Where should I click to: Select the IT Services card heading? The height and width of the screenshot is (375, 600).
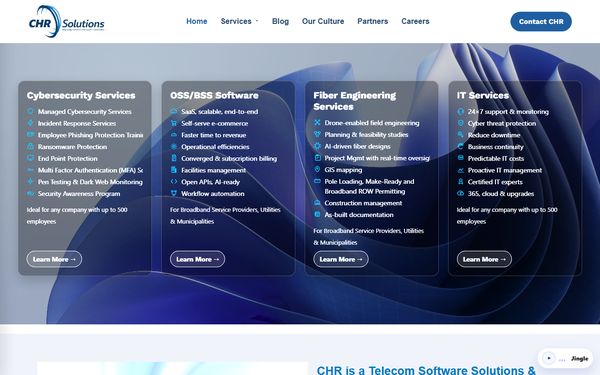click(x=483, y=95)
